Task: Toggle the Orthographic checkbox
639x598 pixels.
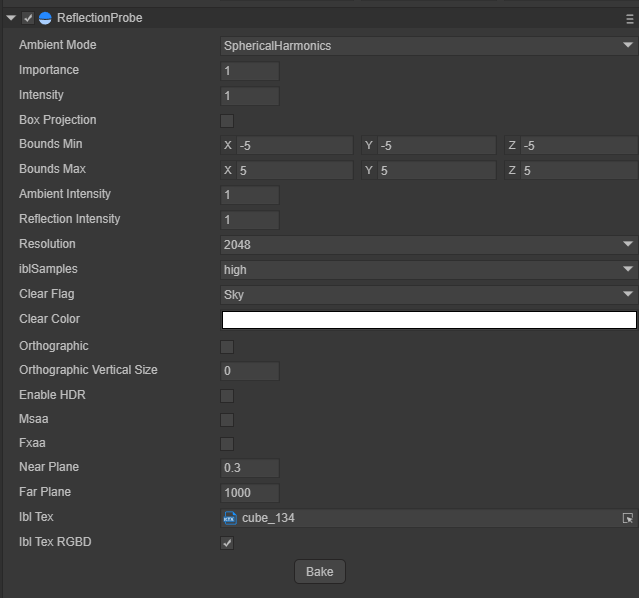Action: [227, 347]
